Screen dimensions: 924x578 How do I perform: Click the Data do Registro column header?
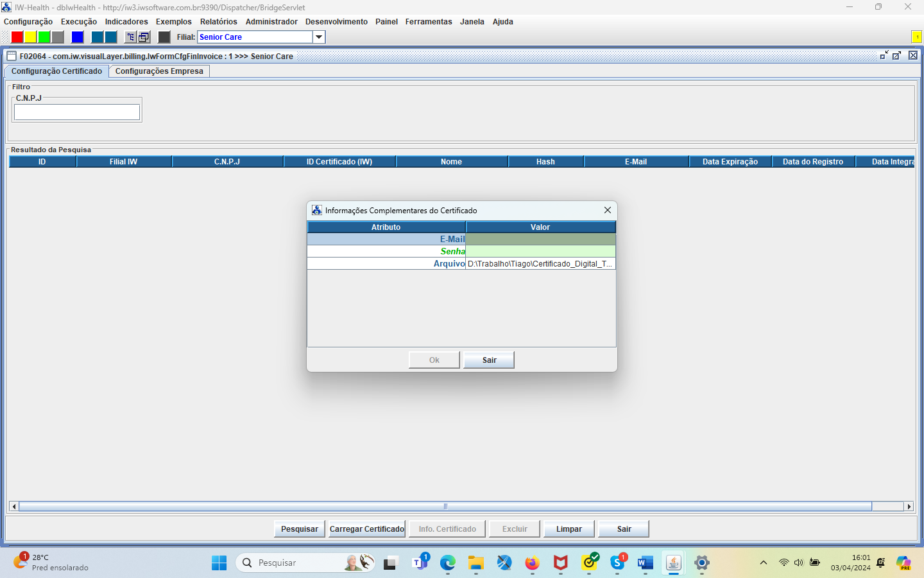click(x=813, y=162)
